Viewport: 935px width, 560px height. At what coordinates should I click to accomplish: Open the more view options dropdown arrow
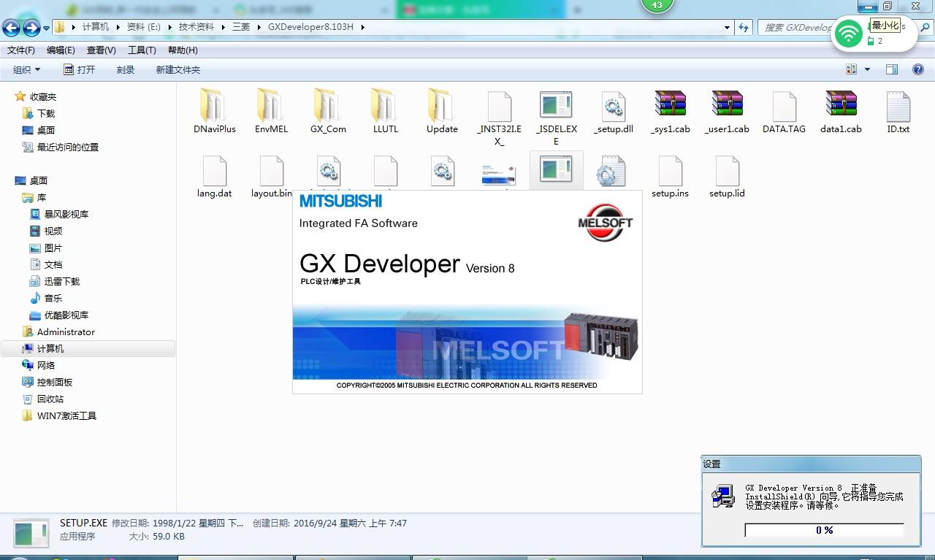point(868,69)
